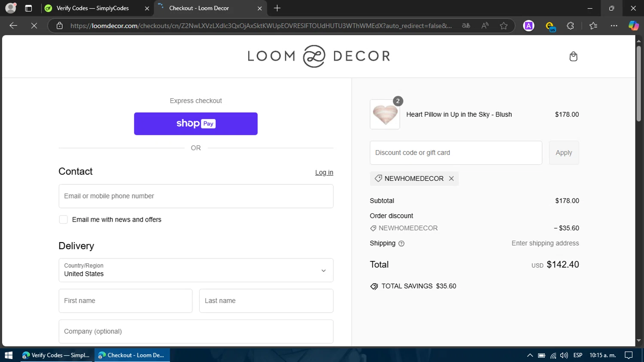Expand the Country/Region dropdown

(x=196, y=270)
